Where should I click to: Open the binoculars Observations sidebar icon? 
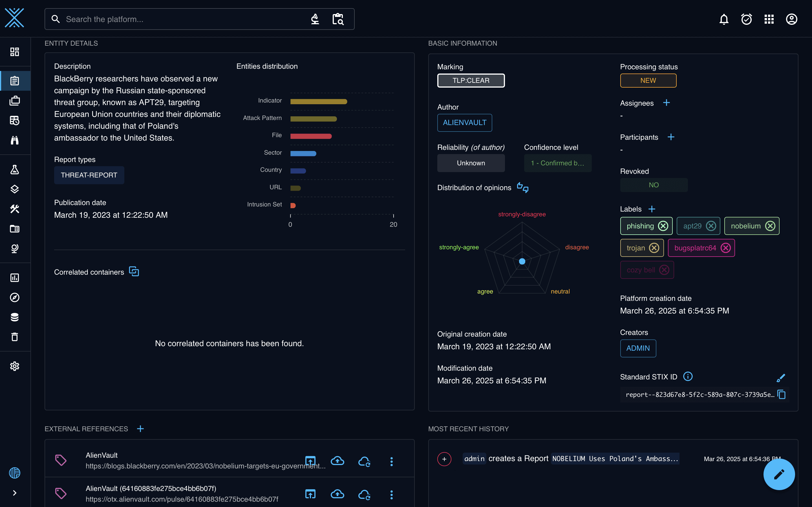(x=14, y=140)
